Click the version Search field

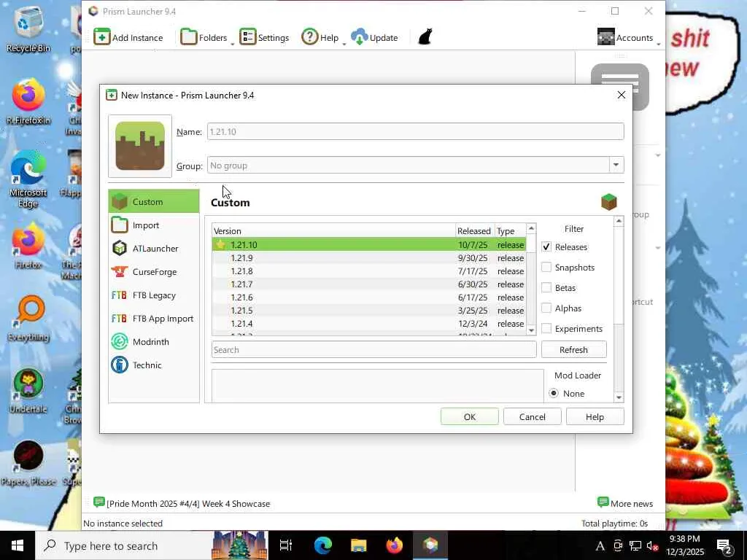coord(374,349)
